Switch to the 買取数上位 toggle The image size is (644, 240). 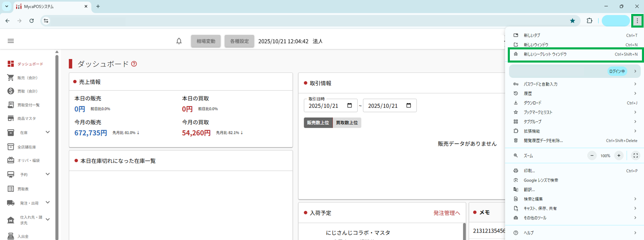pyautogui.click(x=347, y=123)
